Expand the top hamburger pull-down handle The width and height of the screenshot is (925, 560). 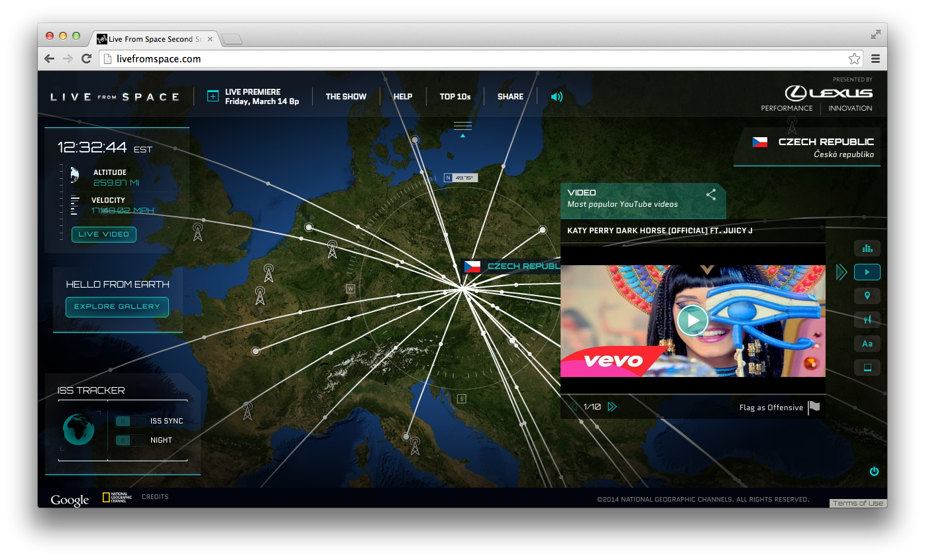coord(462,127)
